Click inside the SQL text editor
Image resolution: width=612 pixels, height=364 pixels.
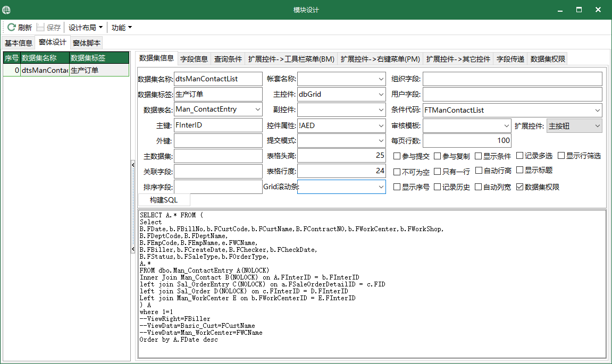372,284
